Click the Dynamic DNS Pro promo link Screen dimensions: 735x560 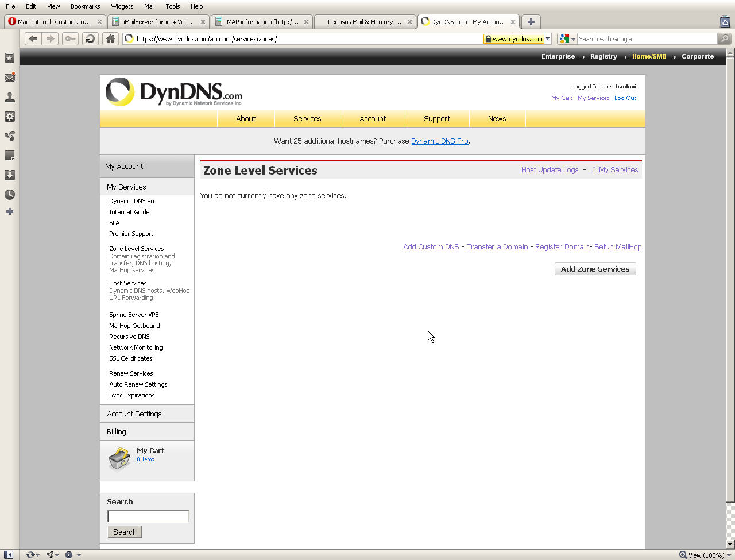point(440,141)
